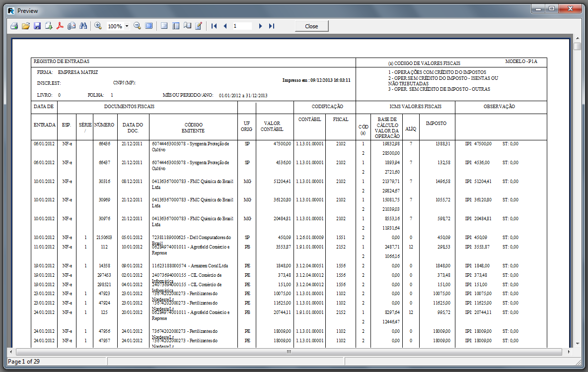
Task: Click the 'DOCUMENTOS FISCAIS' column header
Action: 130,107
